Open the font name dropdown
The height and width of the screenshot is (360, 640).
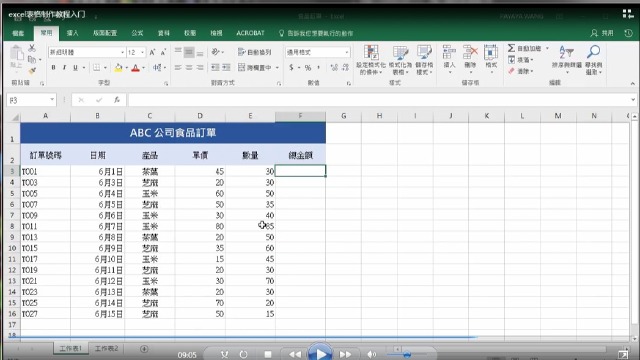(122, 52)
